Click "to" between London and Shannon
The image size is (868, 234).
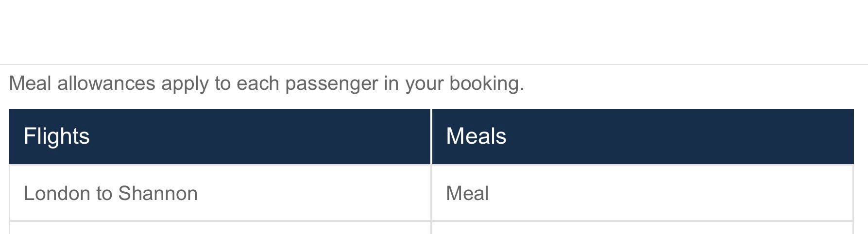click(104, 194)
